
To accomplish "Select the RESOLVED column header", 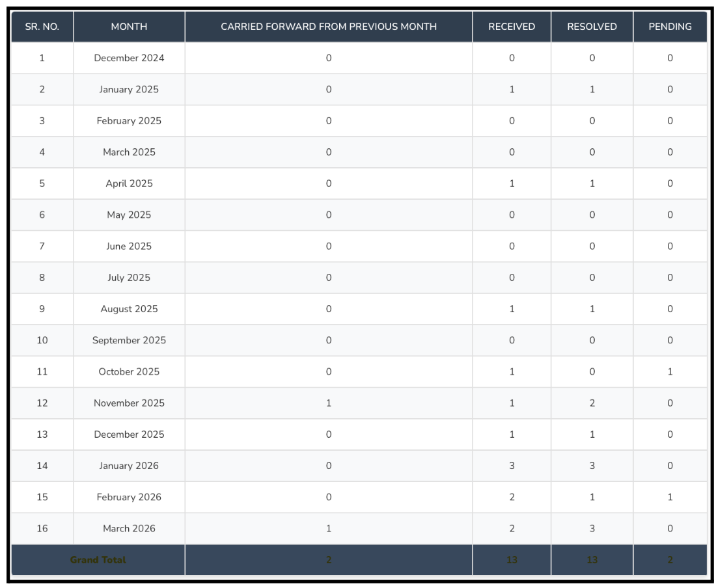I will 591,26.
